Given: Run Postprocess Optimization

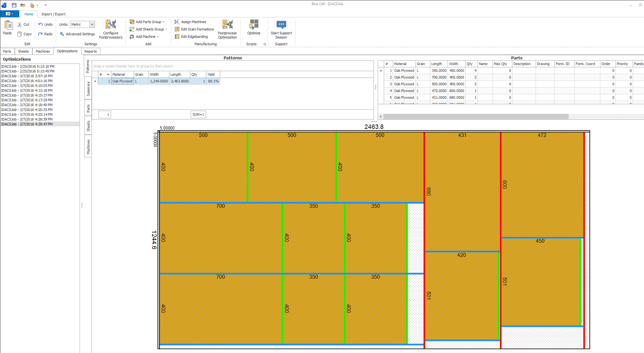Looking at the screenshot, I should [x=227, y=29].
